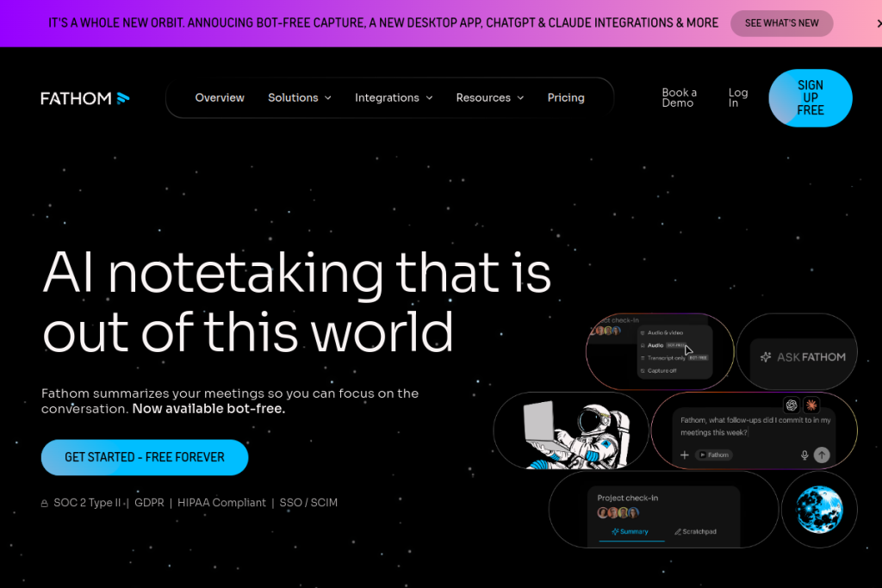Go to the Pricing page
The image size is (882, 588).
[566, 98]
